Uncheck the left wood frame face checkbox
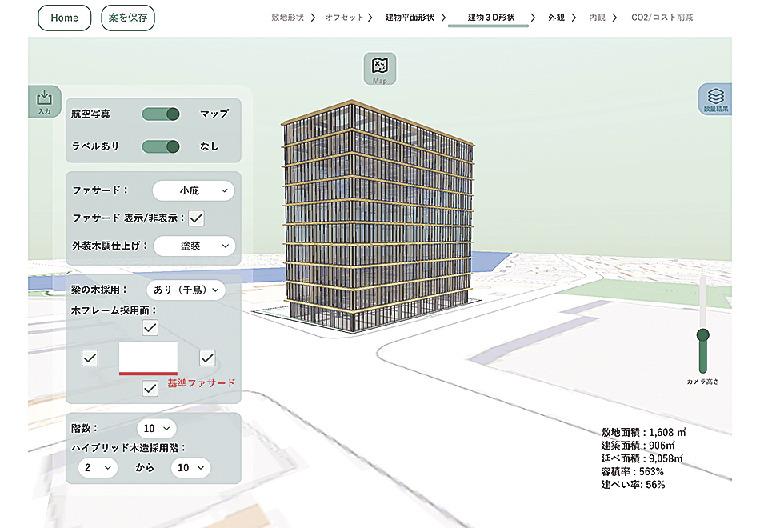760x528 pixels. [90, 358]
